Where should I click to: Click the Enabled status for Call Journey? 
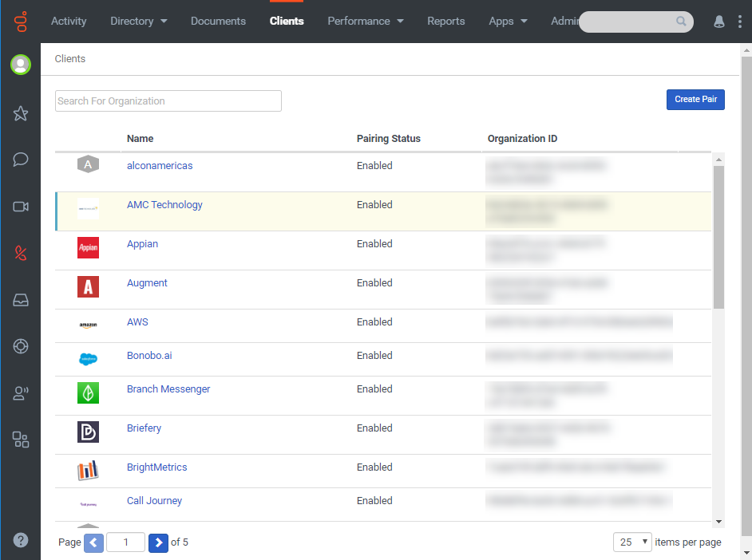(374, 501)
